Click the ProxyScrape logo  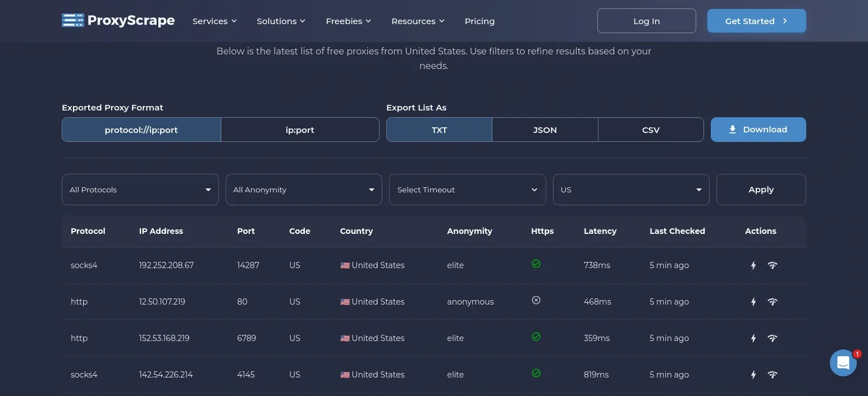[118, 21]
